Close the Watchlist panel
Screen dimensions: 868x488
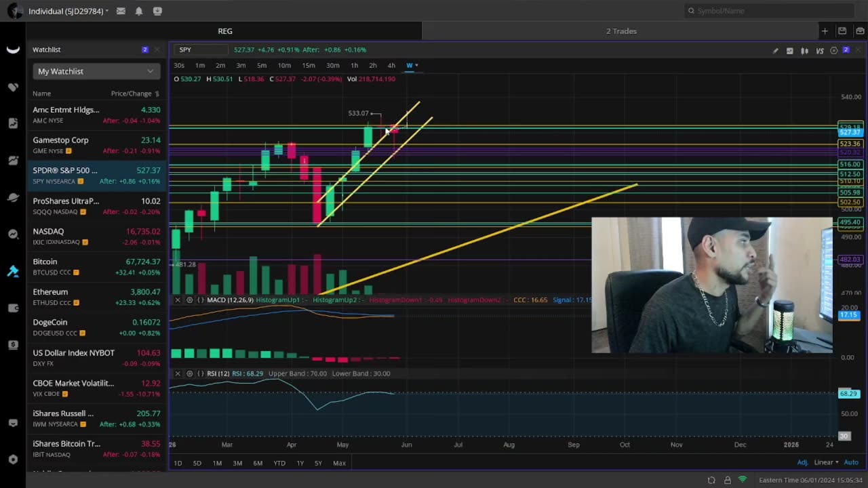[x=157, y=49]
